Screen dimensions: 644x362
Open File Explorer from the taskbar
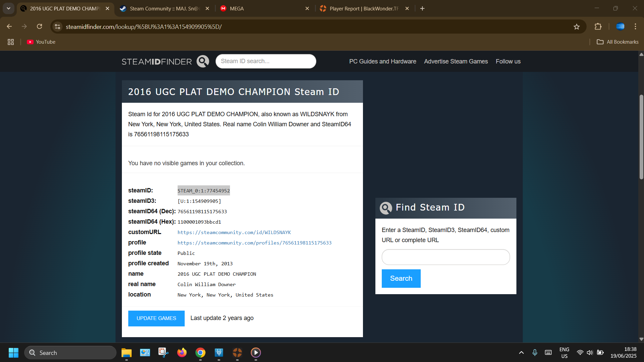click(127, 353)
